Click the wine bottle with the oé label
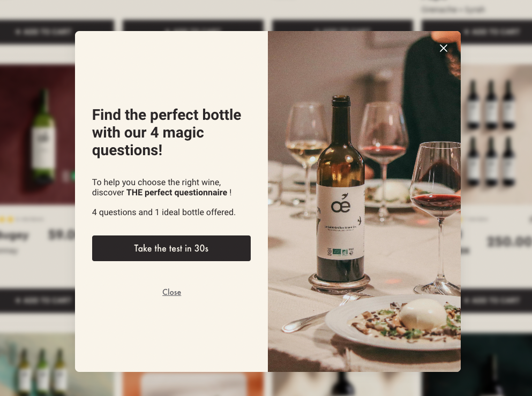Image resolution: width=532 pixels, height=396 pixels. click(x=340, y=193)
